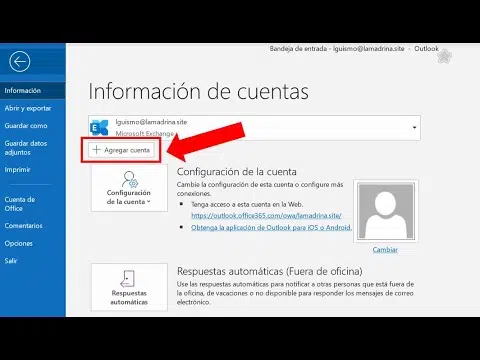This screenshot has height=360, width=480.
Task: Click the Respuestas automáticas door icon
Action: coord(128,278)
